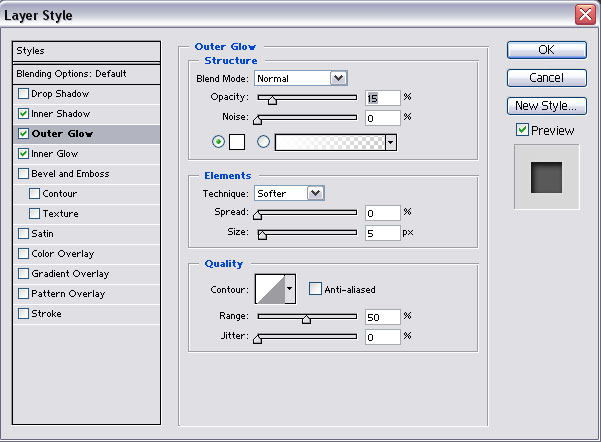This screenshot has width=601, height=442.
Task: Expand the Technique dropdown
Action: point(315,193)
